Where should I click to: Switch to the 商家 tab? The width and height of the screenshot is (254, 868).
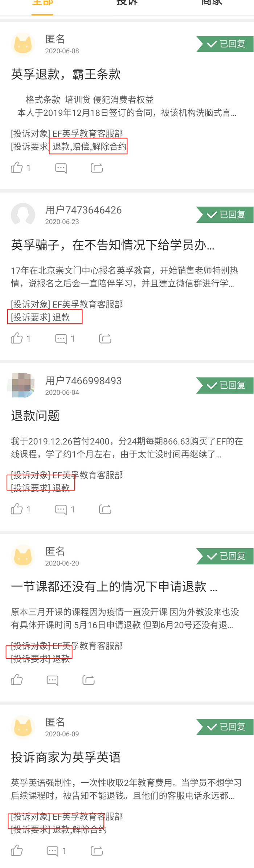tap(212, 3)
